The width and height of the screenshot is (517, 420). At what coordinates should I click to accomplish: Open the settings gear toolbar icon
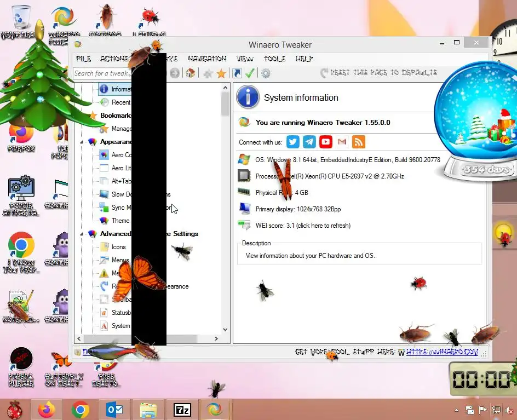click(266, 73)
